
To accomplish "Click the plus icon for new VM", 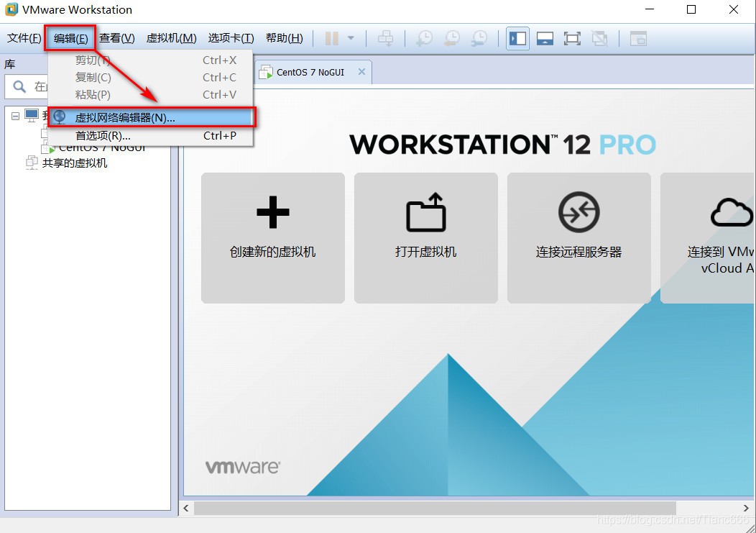I will point(273,212).
